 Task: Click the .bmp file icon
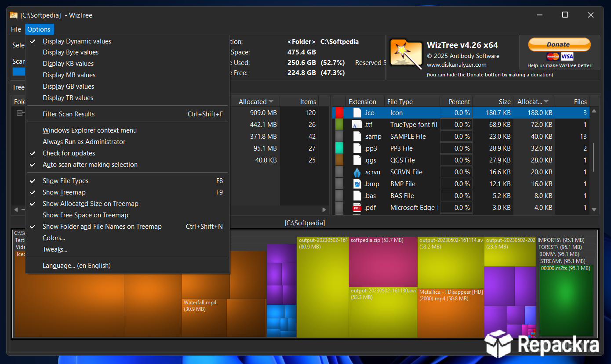tap(357, 184)
